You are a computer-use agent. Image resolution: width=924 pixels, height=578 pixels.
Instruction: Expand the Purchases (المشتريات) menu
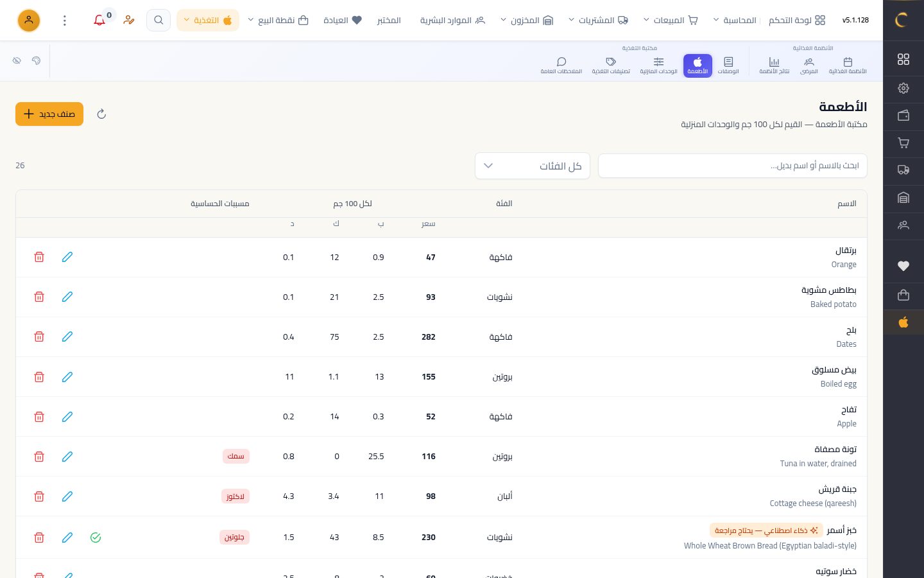point(598,21)
